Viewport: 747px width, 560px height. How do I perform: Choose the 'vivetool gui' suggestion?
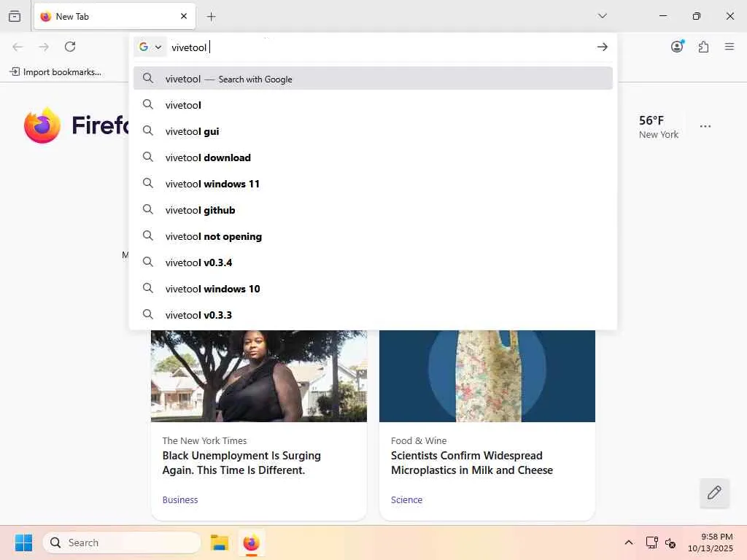[373, 131]
